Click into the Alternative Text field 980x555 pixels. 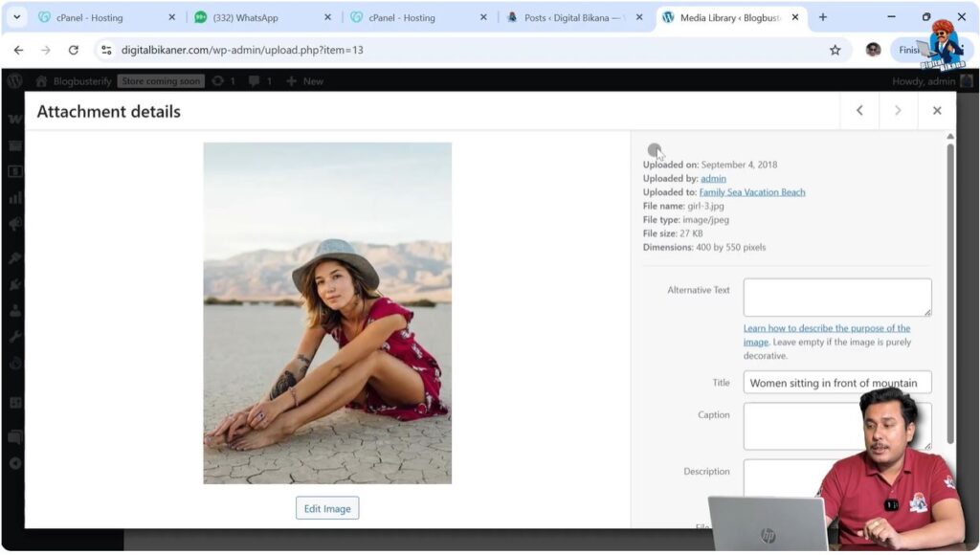(x=836, y=297)
